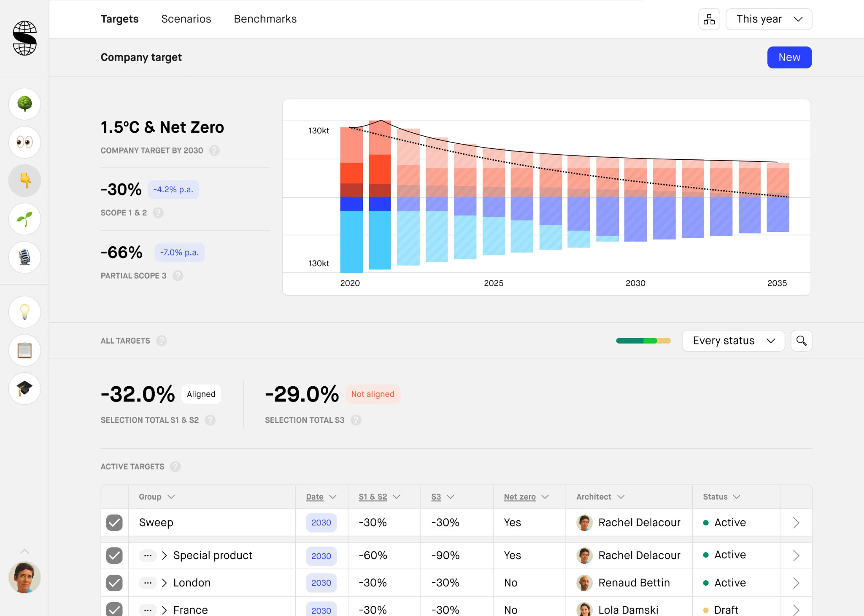This screenshot has width=864, height=616.
Task: Switch to the Scenarios tab
Action: point(186,19)
